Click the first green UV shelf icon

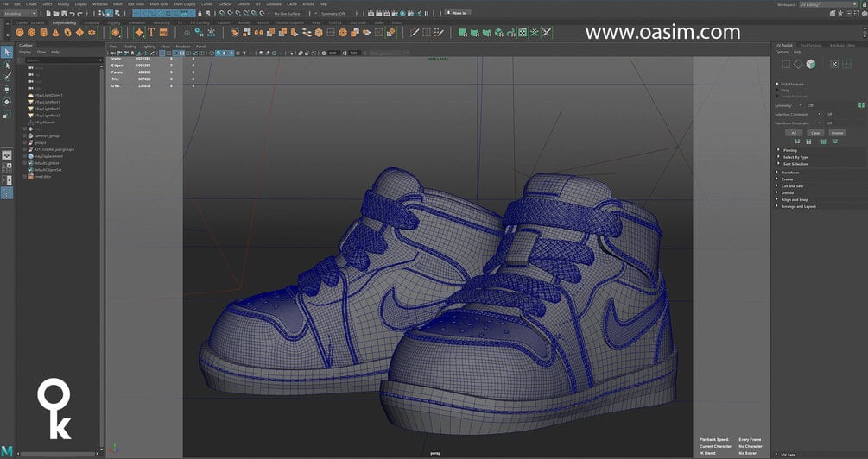[x=463, y=33]
